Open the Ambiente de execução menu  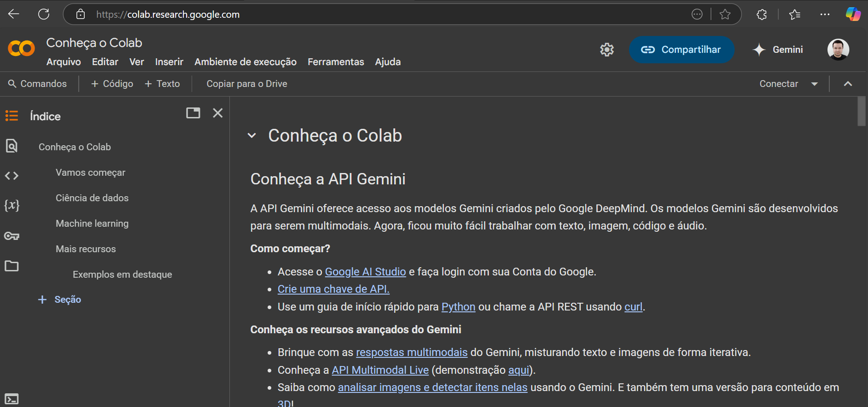coord(245,62)
